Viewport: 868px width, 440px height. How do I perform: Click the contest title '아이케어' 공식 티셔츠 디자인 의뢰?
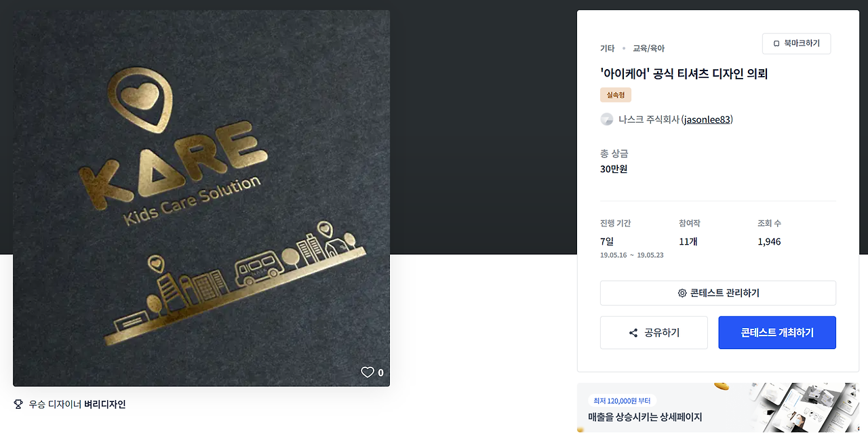point(684,74)
